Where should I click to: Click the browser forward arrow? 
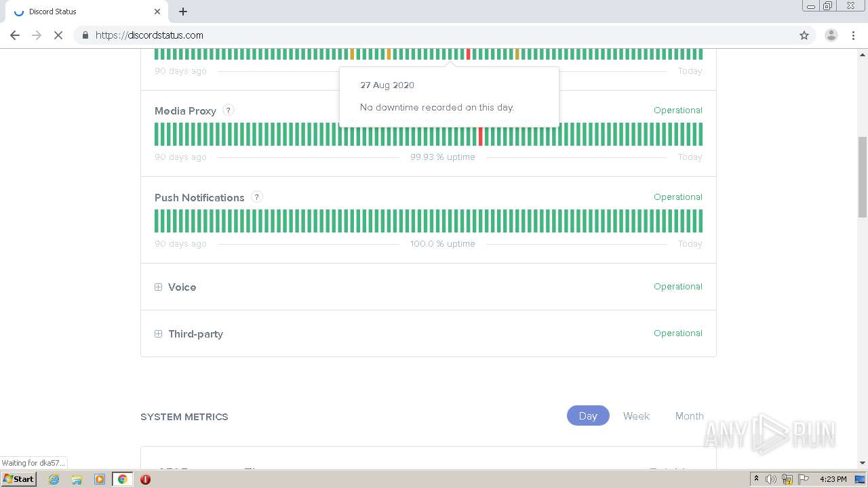coord(37,35)
